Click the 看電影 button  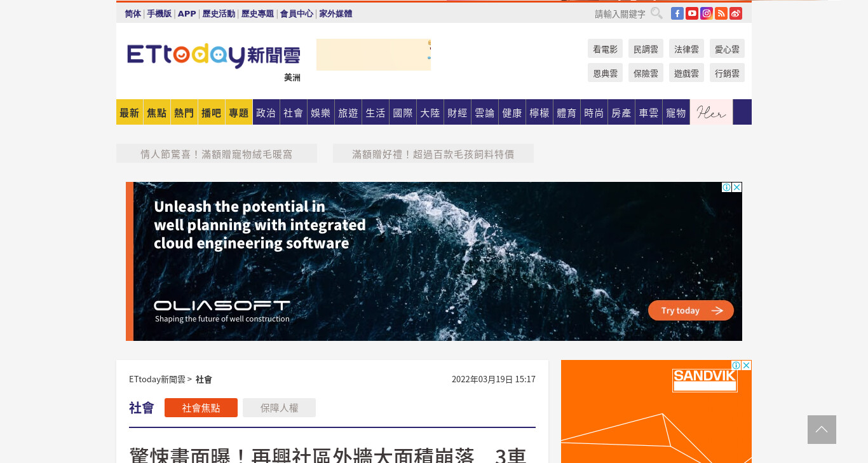click(x=605, y=48)
